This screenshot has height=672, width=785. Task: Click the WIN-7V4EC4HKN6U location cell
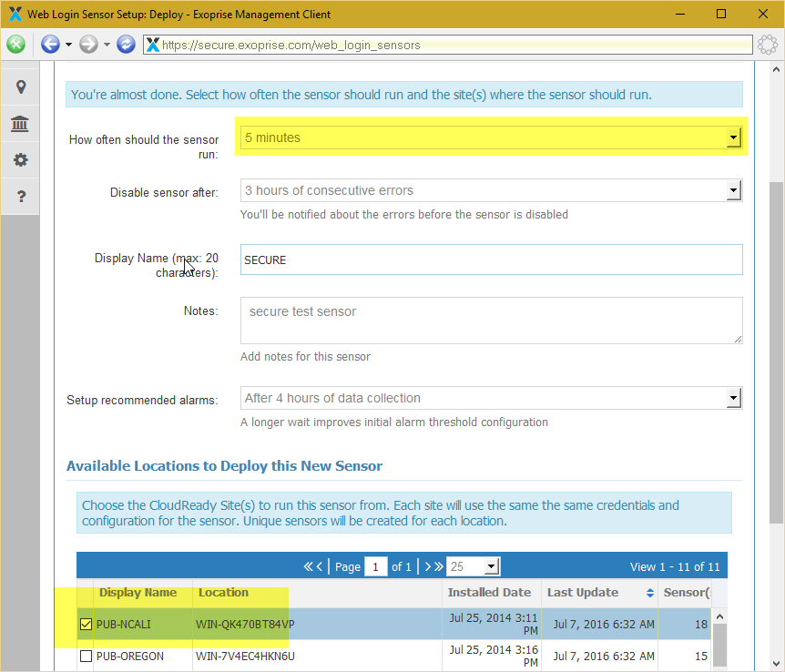(318, 656)
